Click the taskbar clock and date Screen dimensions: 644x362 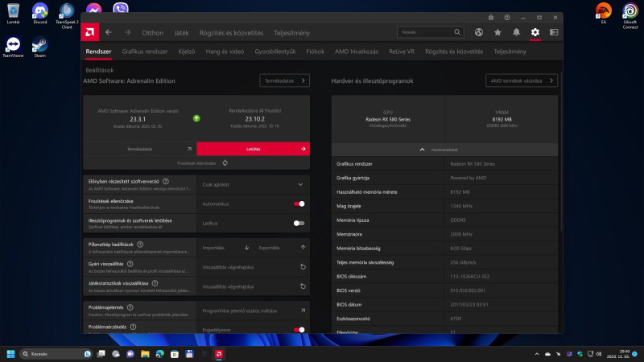click(618, 354)
